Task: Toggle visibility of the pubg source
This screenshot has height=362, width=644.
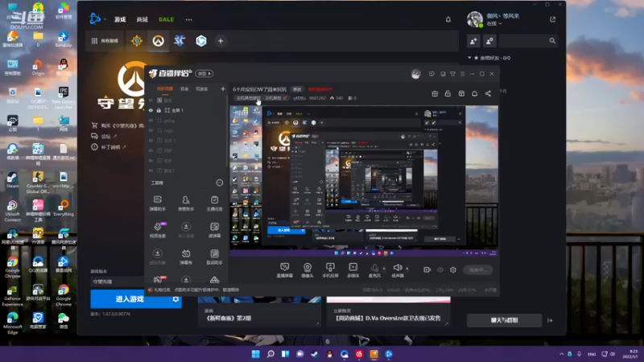Action: pyautogui.click(x=151, y=121)
